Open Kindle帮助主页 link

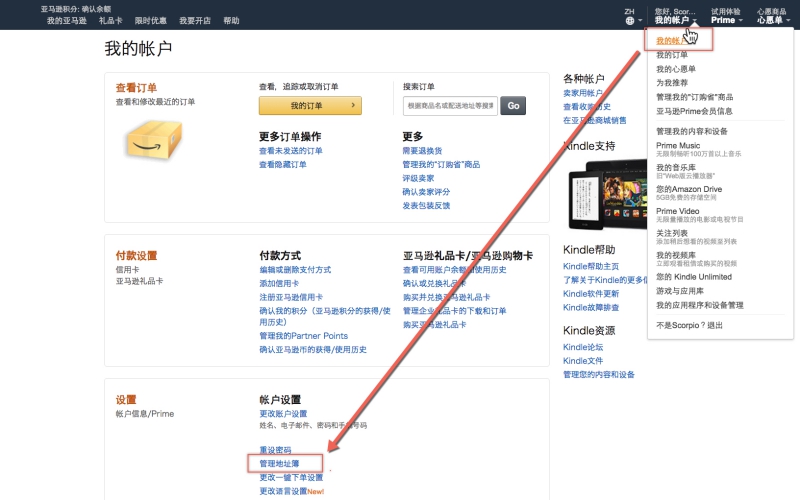[591, 266]
